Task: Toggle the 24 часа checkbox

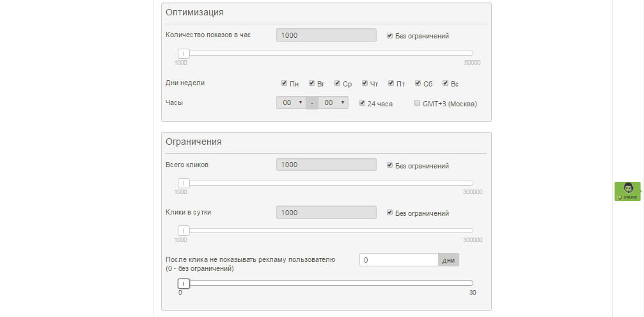Action: coord(362,103)
